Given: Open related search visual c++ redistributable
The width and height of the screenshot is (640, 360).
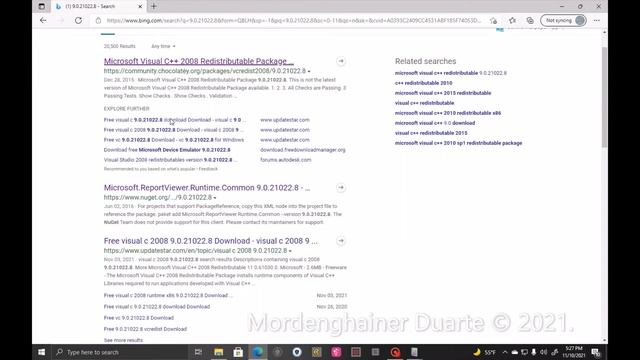Looking at the screenshot, I should pyautogui.click(x=424, y=103).
